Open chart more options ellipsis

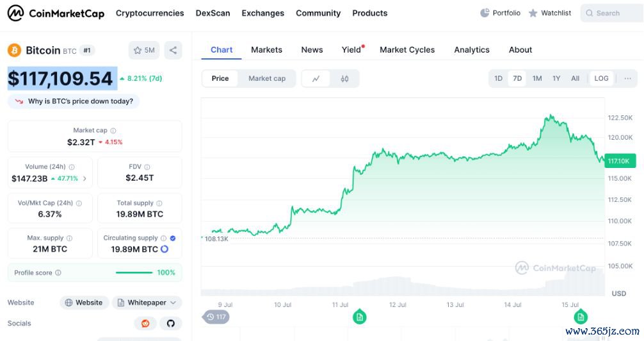(x=627, y=79)
